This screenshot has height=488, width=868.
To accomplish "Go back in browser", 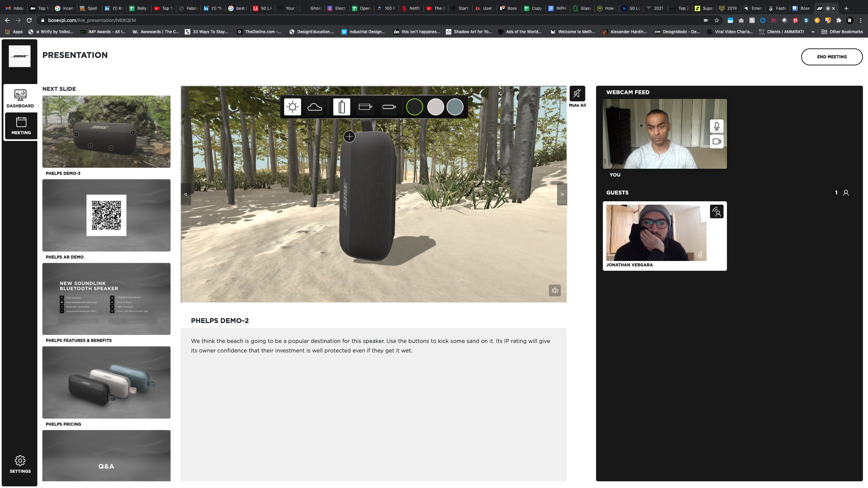I will tap(7, 20).
